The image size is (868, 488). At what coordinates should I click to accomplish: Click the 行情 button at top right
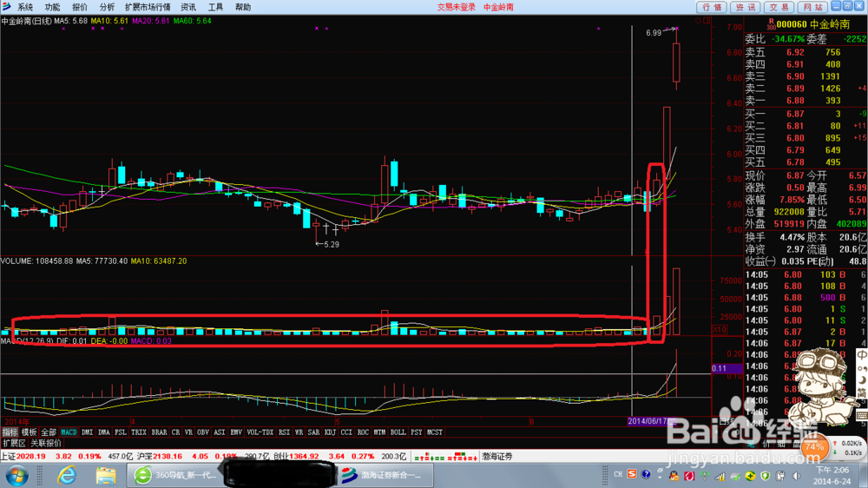712,7
